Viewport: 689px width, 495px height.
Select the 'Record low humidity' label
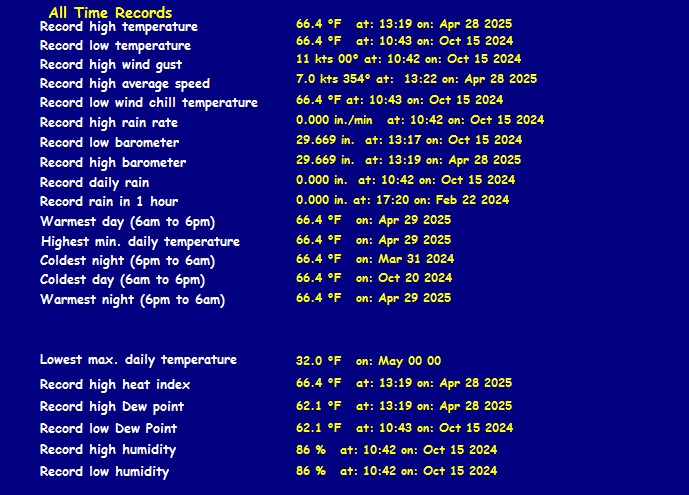click(104, 472)
